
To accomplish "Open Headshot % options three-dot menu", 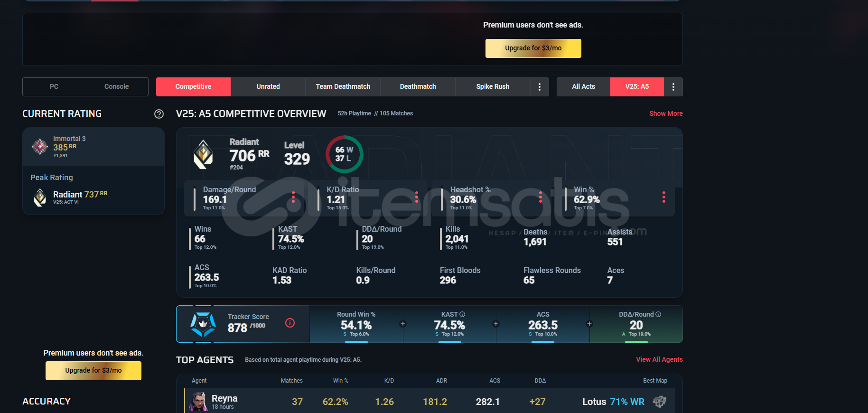I will [541, 197].
